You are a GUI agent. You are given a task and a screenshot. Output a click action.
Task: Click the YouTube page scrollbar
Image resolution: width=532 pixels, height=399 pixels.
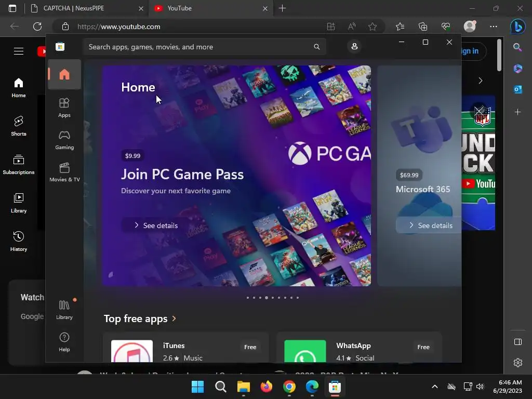pyautogui.click(x=499, y=55)
